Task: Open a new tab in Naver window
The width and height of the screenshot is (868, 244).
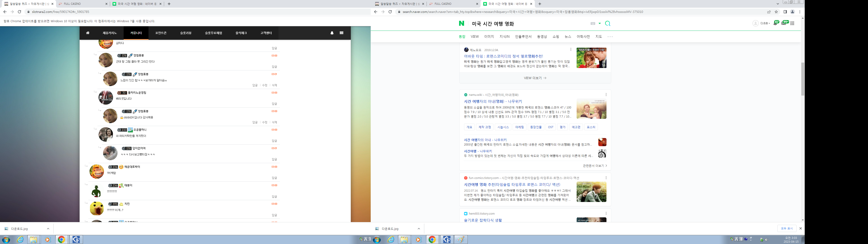Action: [x=540, y=4]
